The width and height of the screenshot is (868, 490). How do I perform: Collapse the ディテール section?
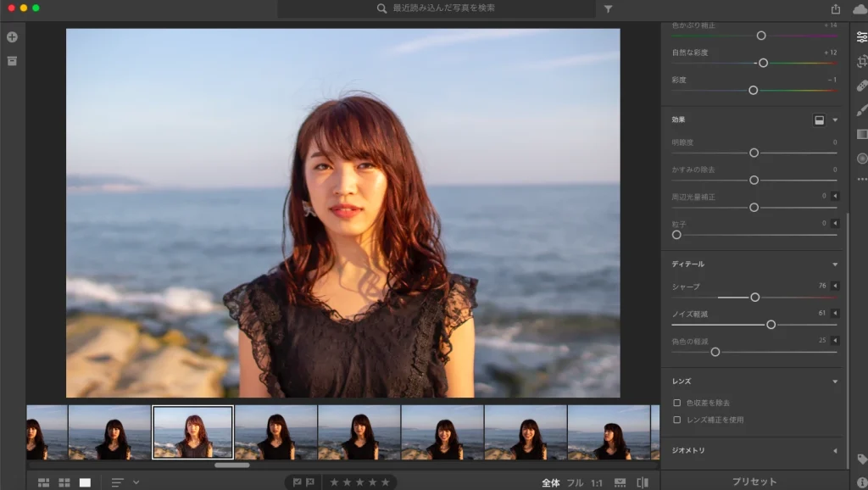point(835,264)
